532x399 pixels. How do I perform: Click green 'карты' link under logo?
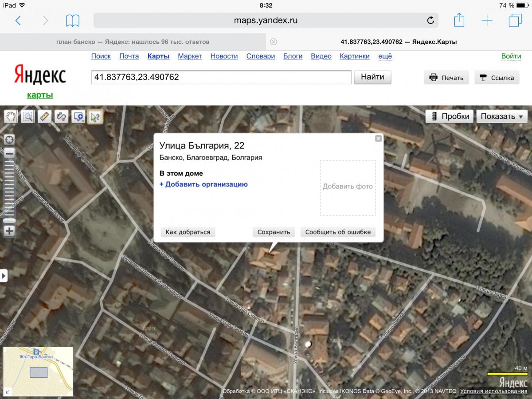40,95
